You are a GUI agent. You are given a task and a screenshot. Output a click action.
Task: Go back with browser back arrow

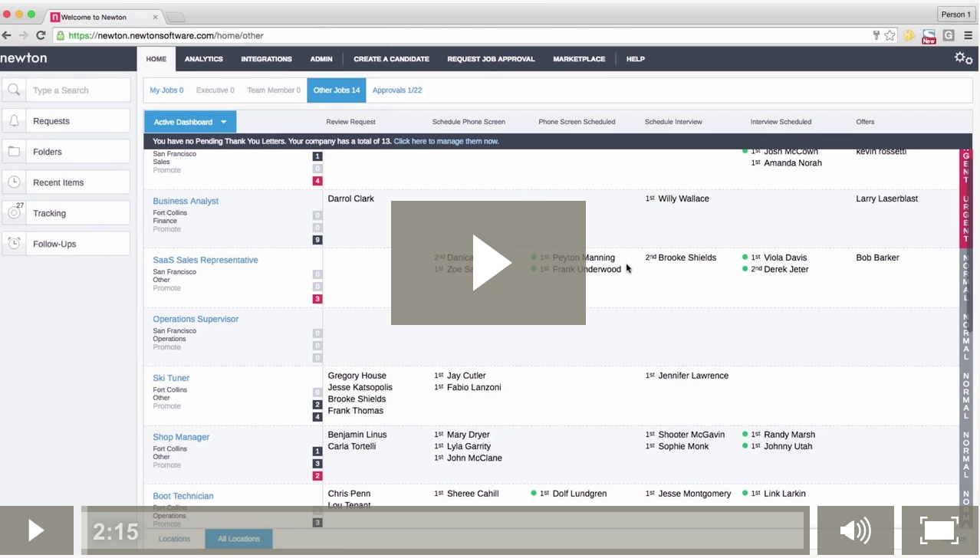7,35
